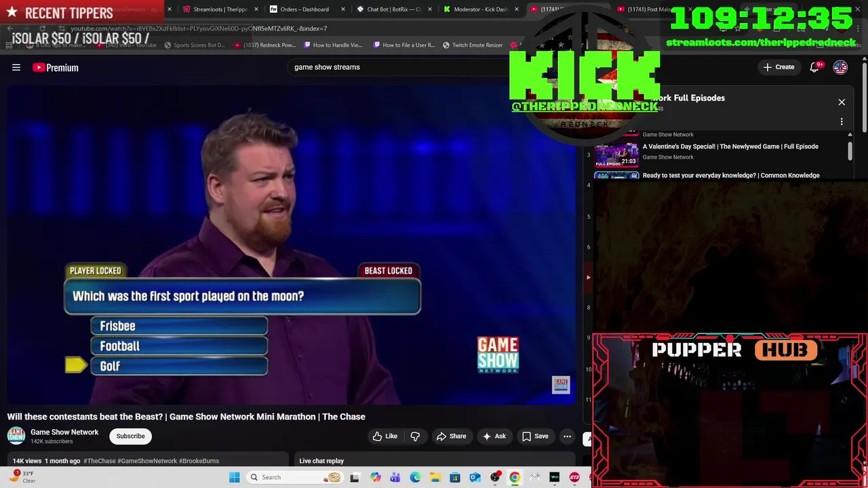Open OBS Studio from the taskbar
Screen dimensions: 868x488
tap(495, 477)
